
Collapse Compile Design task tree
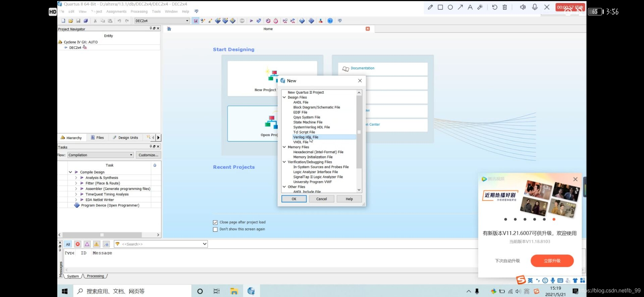click(x=70, y=172)
